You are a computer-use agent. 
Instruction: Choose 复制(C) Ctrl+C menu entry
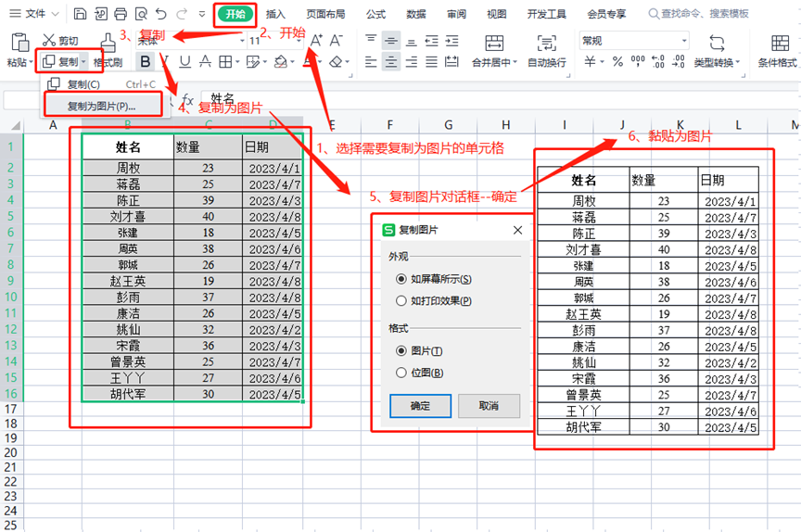tap(103, 84)
